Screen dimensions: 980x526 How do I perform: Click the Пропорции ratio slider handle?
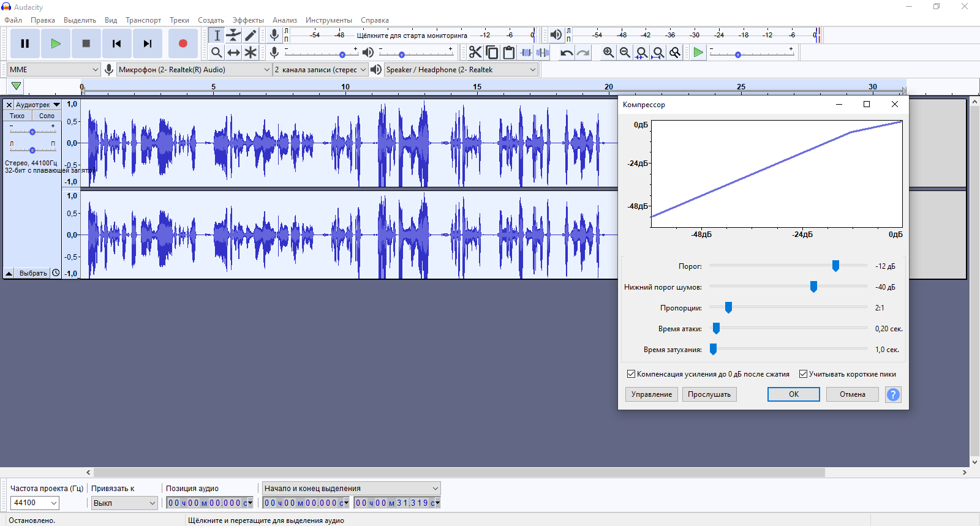(x=728, y=307)
